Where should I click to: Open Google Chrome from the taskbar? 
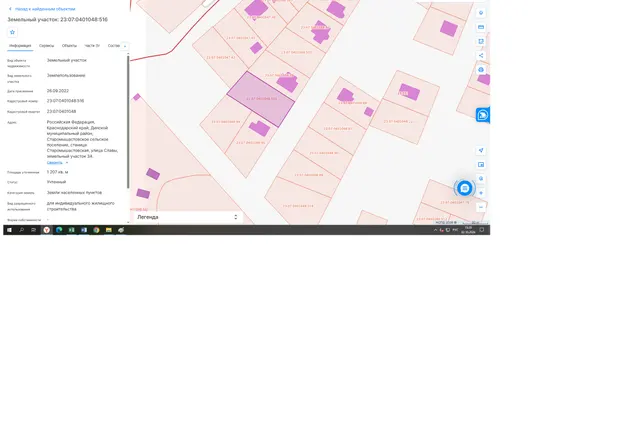[96, 230]
